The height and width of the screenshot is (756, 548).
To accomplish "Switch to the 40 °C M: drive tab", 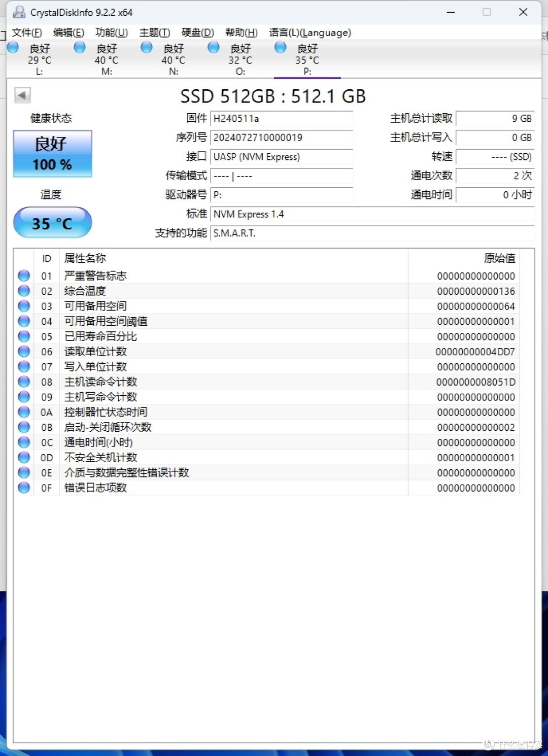I will [x=107, y=59].
